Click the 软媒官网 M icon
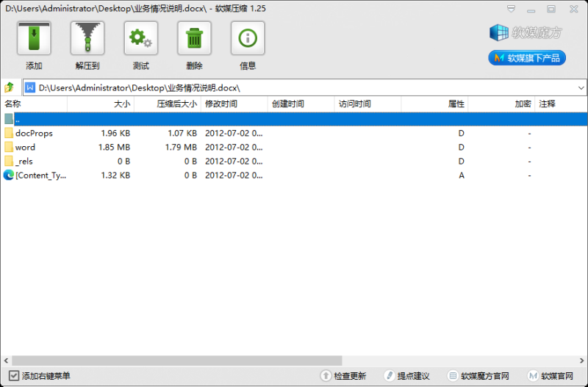This screenshot has height=387, width=588. (533, 375)
